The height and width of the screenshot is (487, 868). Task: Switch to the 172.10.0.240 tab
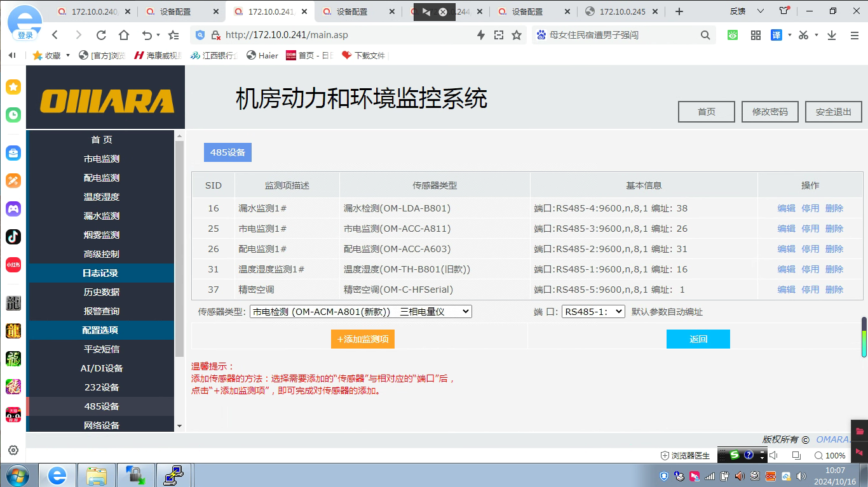(95, 11)
